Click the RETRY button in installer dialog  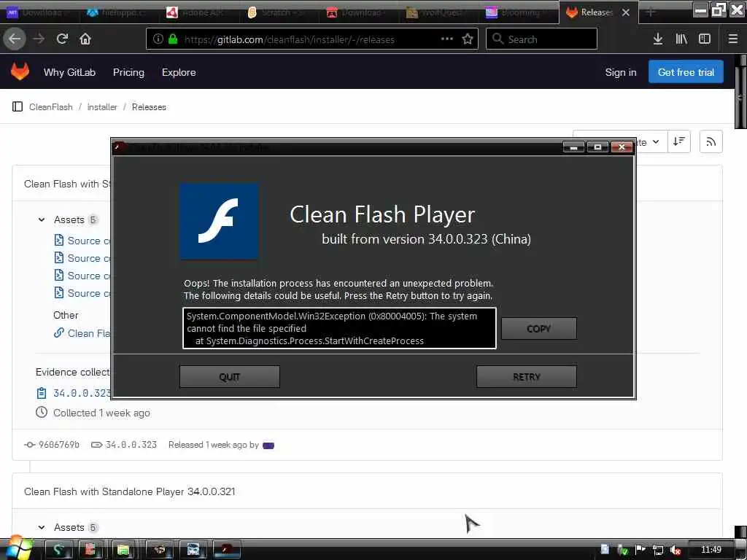tap(527, 377)
